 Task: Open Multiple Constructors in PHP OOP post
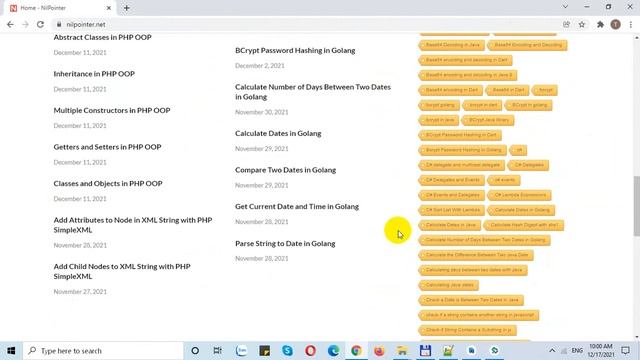[112, 110]
